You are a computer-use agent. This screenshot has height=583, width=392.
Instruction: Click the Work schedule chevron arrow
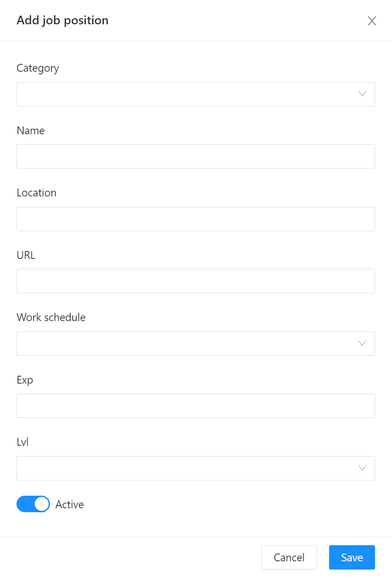point(362,343)
